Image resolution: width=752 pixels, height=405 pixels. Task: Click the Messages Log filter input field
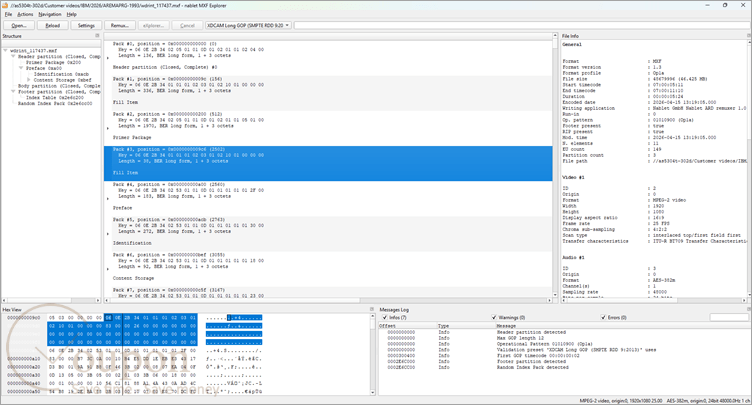coord(728,318)
